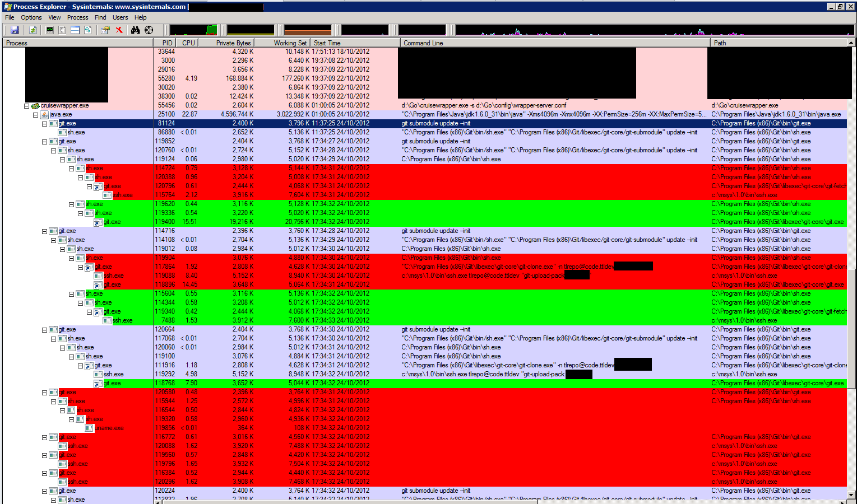Click the Refresh Now toolbar icon
Screen dimensions: 857x504
[33, 30]
